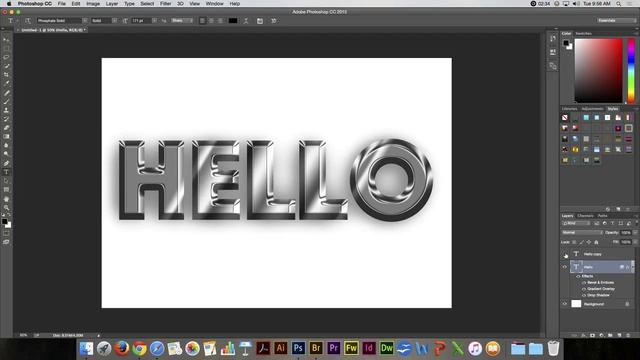
Task: Click left align text button
Action: (202, 21)
